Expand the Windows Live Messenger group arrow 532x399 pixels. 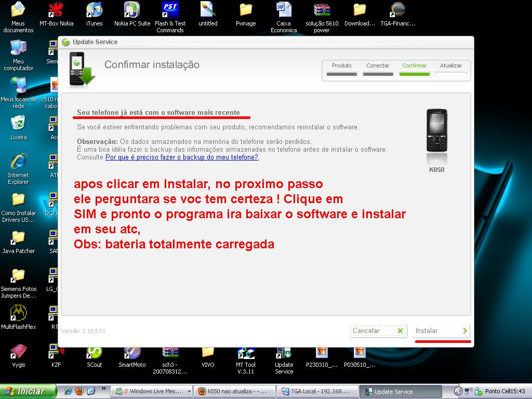(x=189, y=392)
